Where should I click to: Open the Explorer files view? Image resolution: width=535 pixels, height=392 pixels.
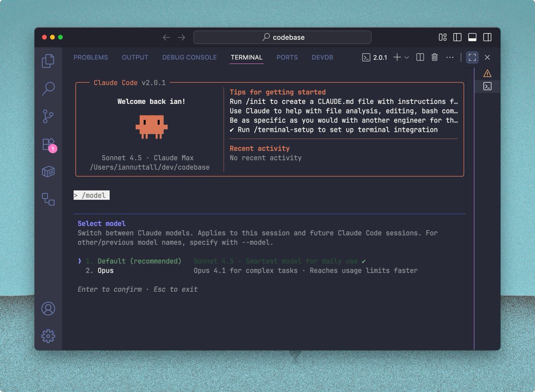[x=48, y=61]
